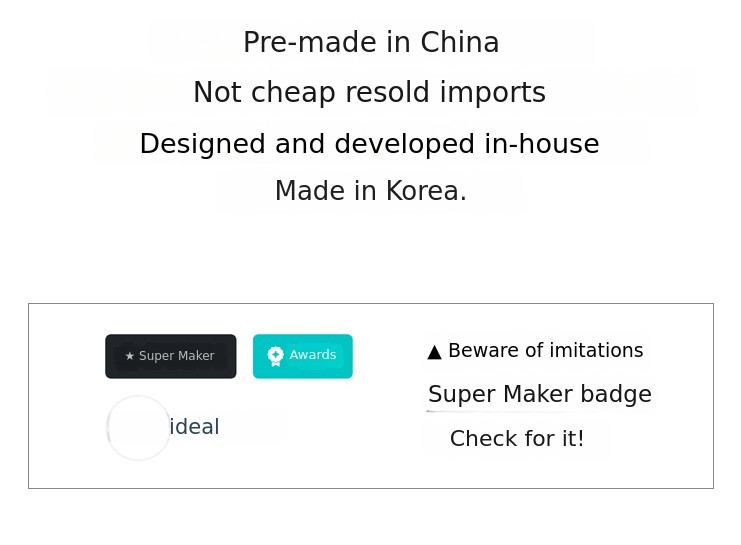Click the word "China" in first heading
Image resolution: width=741 pixels, height=545 pixels.
[x=459, y=43]
